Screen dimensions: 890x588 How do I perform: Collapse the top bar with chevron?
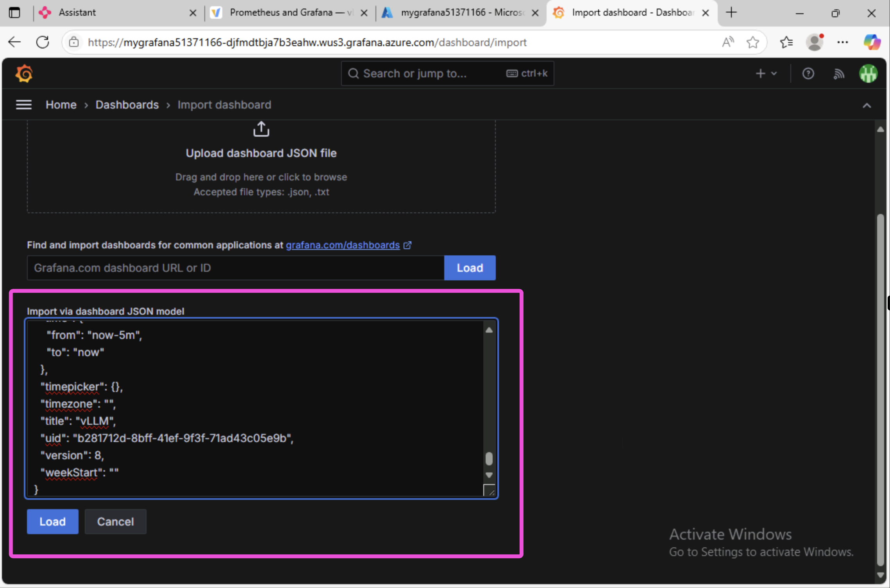[x=867, y=105]
